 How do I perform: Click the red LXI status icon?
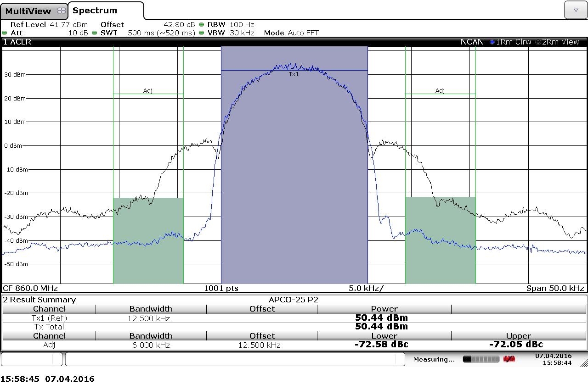[x=509, y=359]
